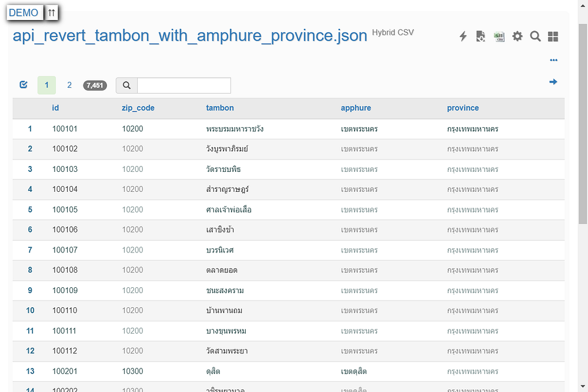The height and width of the screenshot is (392, 588).
Task: Toggle the select-all checkbox icon near pagination
Action: click(x=24, y=85)
